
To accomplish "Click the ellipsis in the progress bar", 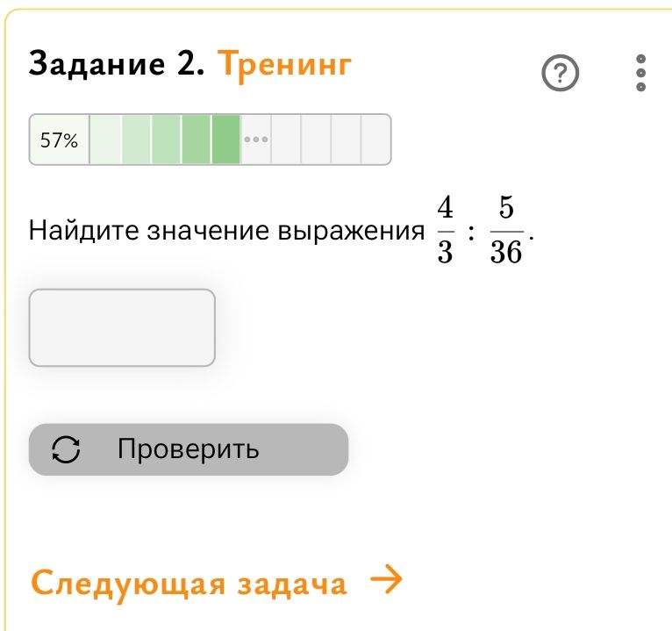I will (x=256, y=140).
